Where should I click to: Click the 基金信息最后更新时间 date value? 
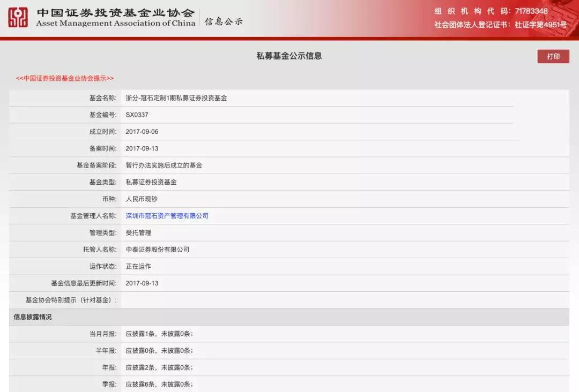(x=142, y=283)
